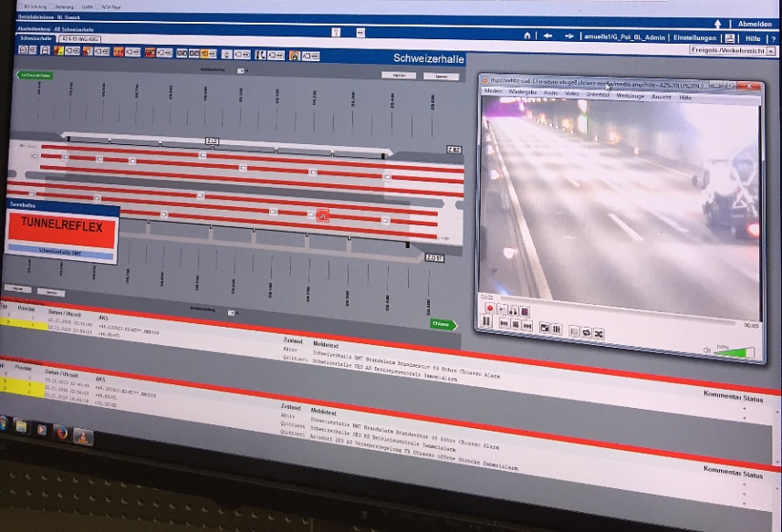Click the Sperren button at top right of diagram
The image size is (782, 532).
442,77
